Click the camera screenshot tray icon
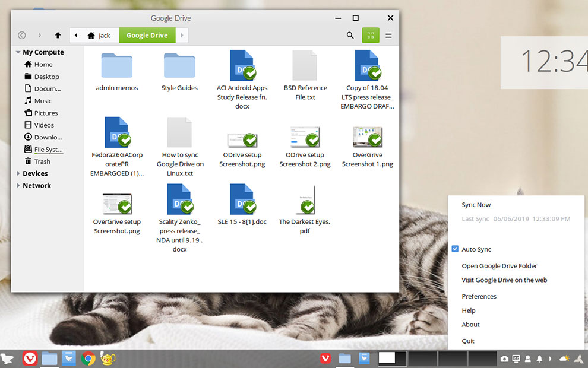588x368 pixels. tap(504, 359)
